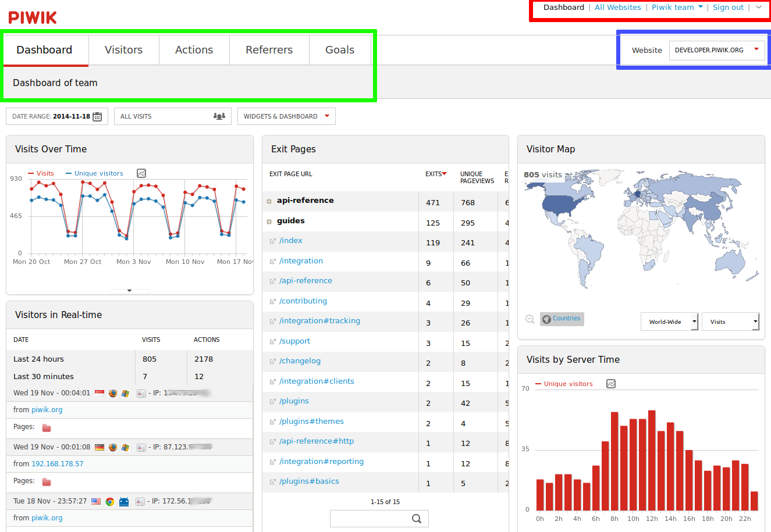Expand the Visits Over Time footer arrow
This screenshot has width=771, height=532.
pos(129,291)
